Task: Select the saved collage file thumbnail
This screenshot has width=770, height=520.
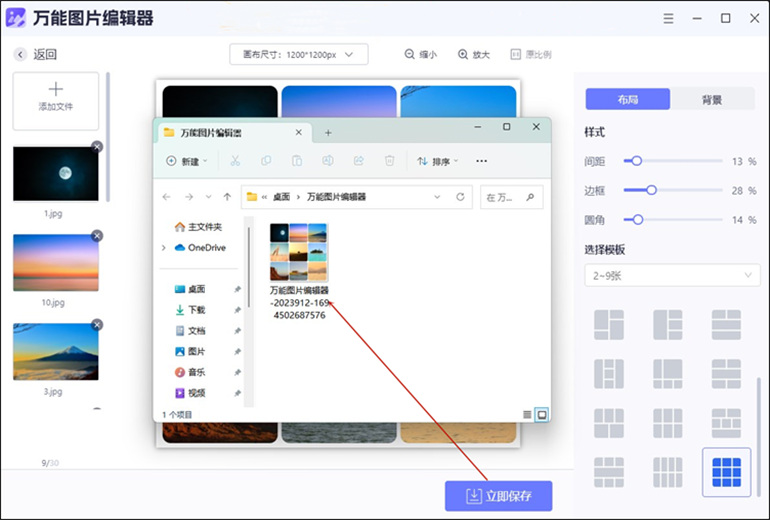Action: [x=299, y=252]
